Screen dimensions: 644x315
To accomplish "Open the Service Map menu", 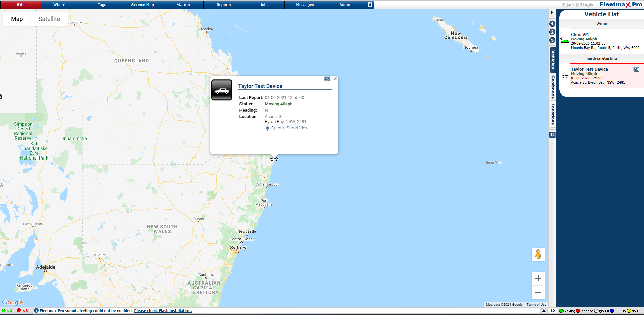I will 143,5.
